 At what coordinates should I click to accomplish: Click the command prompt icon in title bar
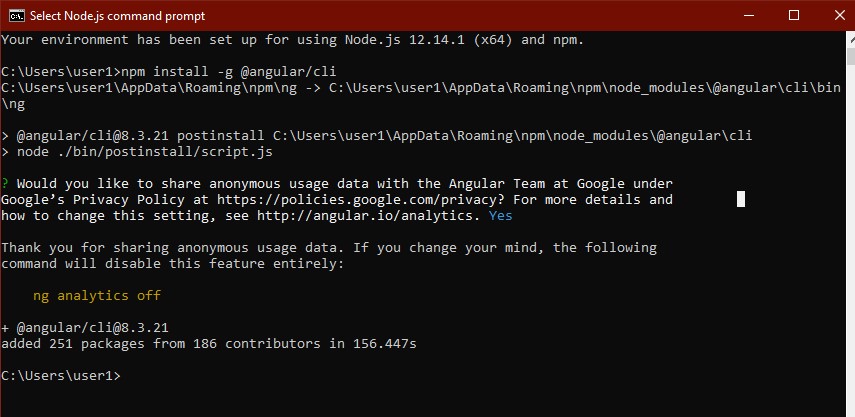point(16,15)
